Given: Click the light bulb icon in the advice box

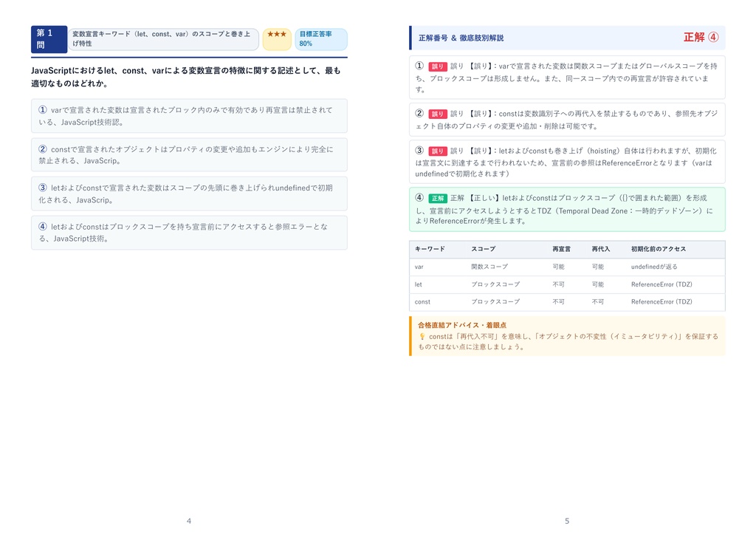Looking at the screenshot, I should [422, 337].
